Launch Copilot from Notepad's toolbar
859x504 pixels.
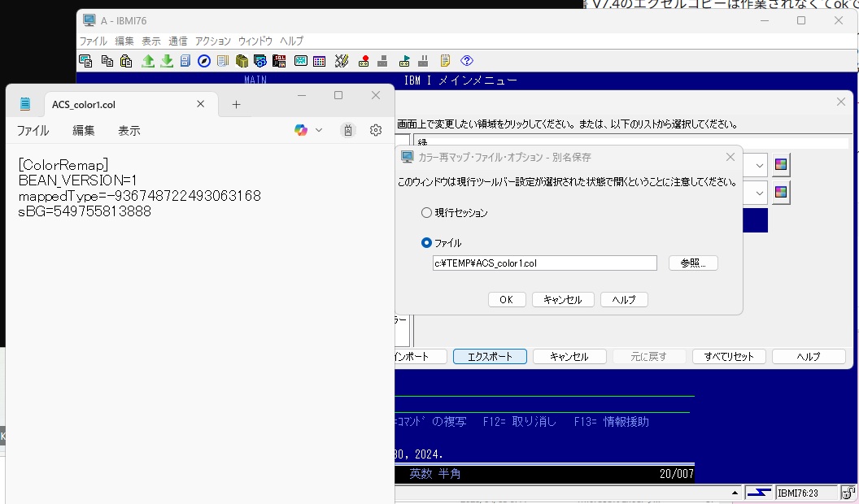(301, 129)
